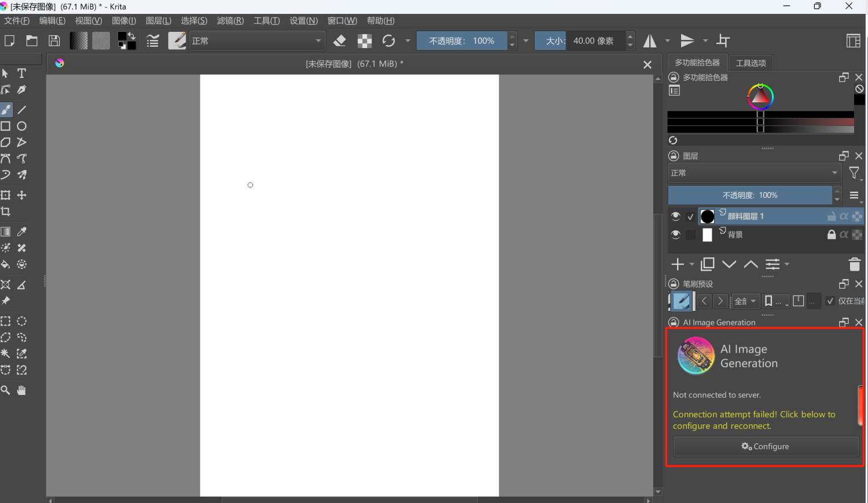Open the 文件(F) menu
The height and width of the screenshot is (503, 868).
[x=17, y=21]
